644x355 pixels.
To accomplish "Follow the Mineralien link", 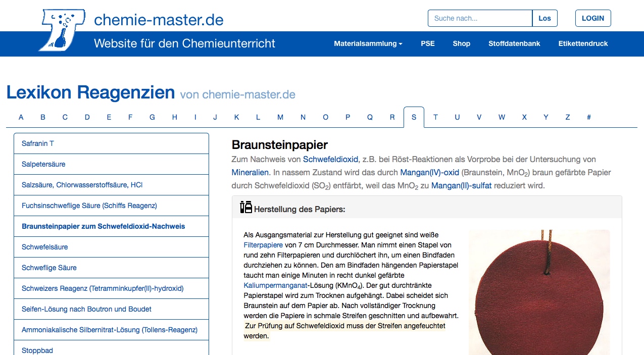I will point(250,173).
